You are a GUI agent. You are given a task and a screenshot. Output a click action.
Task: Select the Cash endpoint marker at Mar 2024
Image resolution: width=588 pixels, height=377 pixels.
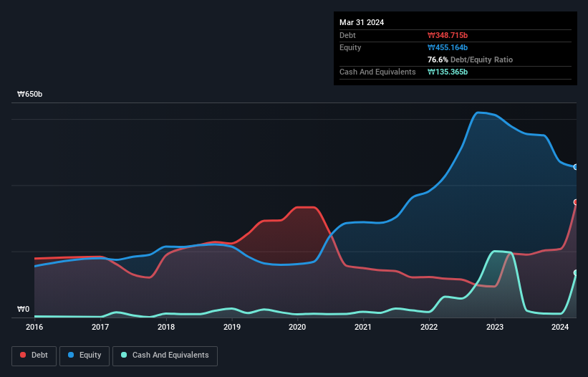point(576,272)
